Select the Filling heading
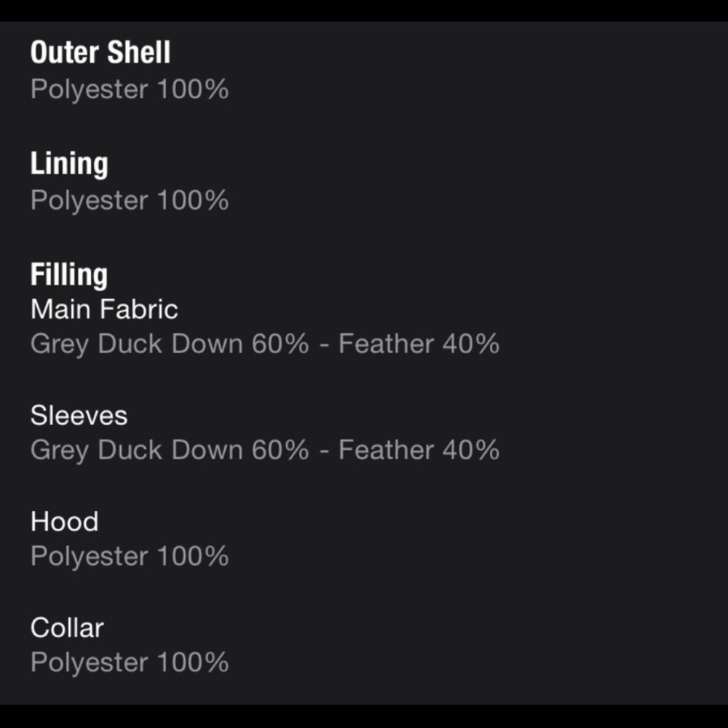The width and height of the screenshot is (728, 728). (x=69, y=275)
